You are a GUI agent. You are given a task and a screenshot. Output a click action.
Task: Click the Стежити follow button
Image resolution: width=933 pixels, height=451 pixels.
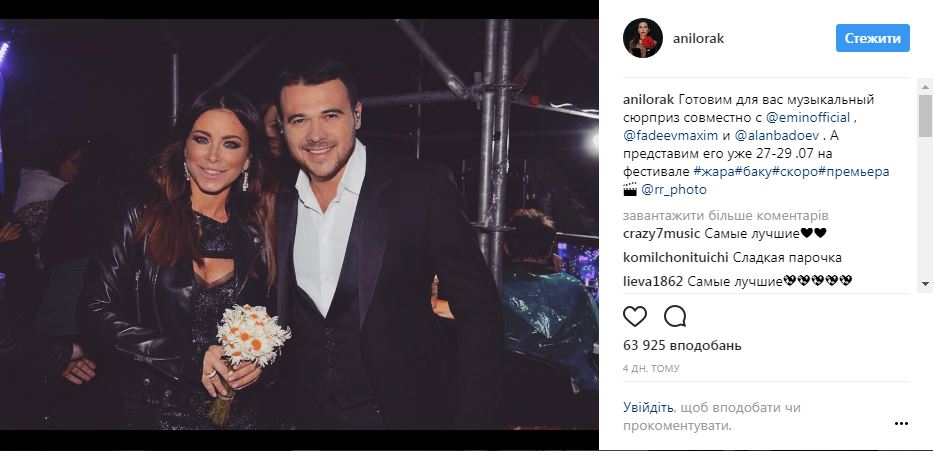point(872,38)
